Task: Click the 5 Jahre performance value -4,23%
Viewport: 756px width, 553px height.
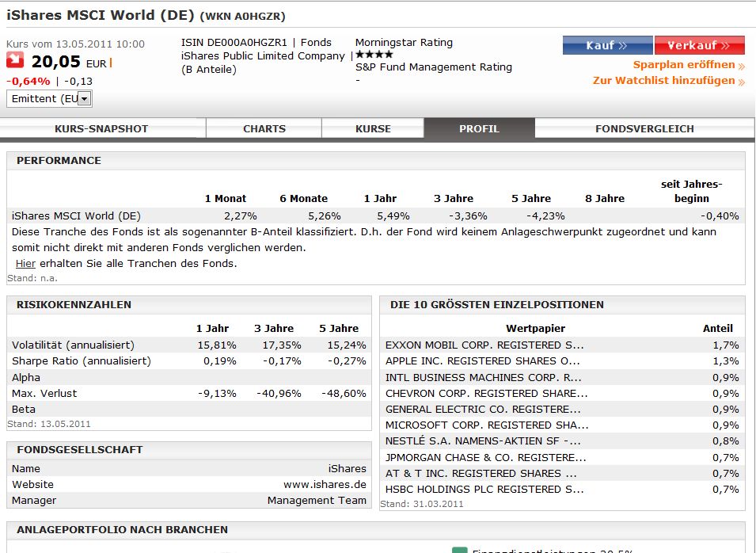Action: coord(545,216)
